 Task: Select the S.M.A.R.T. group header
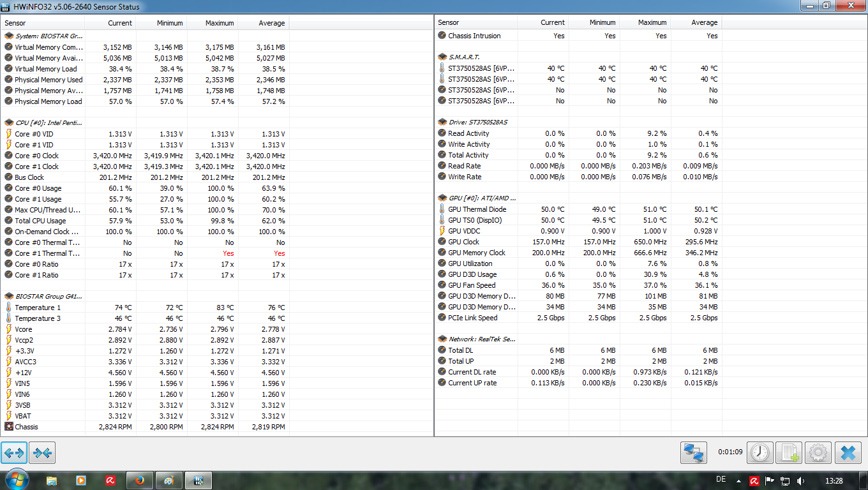(578, 57)
